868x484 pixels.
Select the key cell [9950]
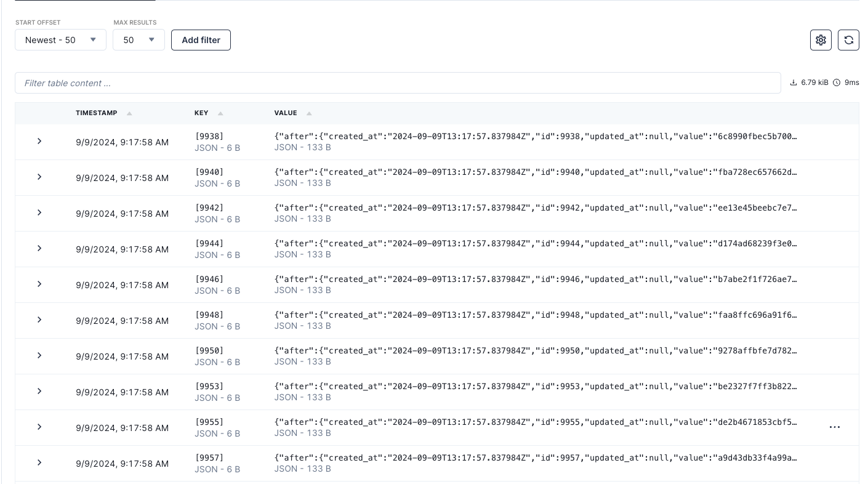[x=209, y=350]
